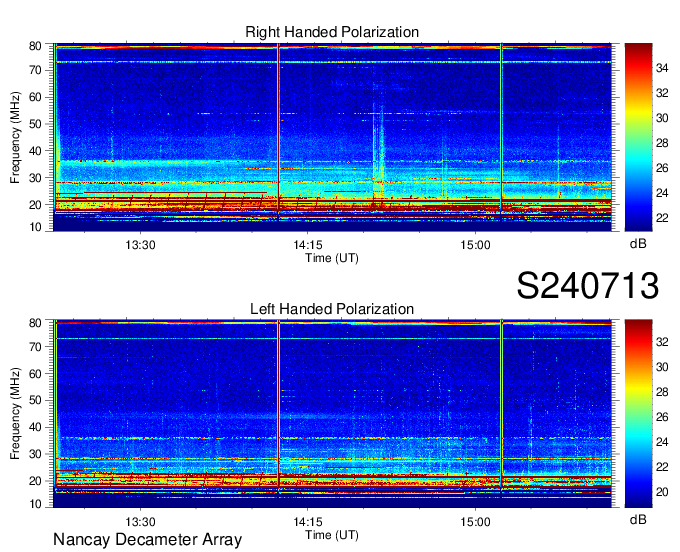Click the 22 value on top color bar scale
Screen dimensions: 680x552
coord(662,218)
